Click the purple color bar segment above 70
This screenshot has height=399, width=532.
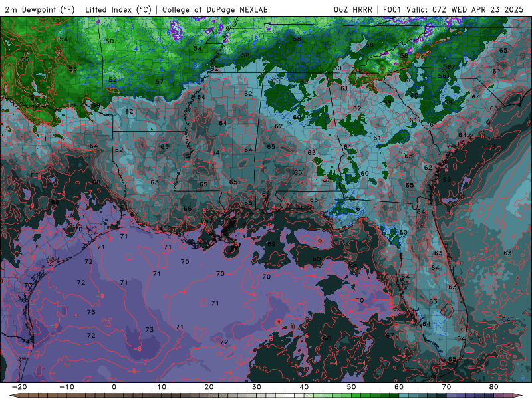click(x=452, y=396)
